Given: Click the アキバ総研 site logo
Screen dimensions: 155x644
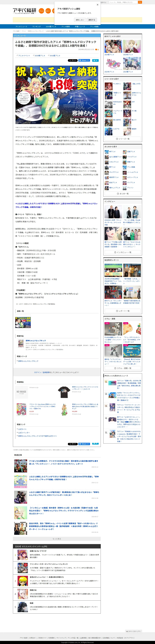Looking at the screenshot, I should [x=25, y=11].
